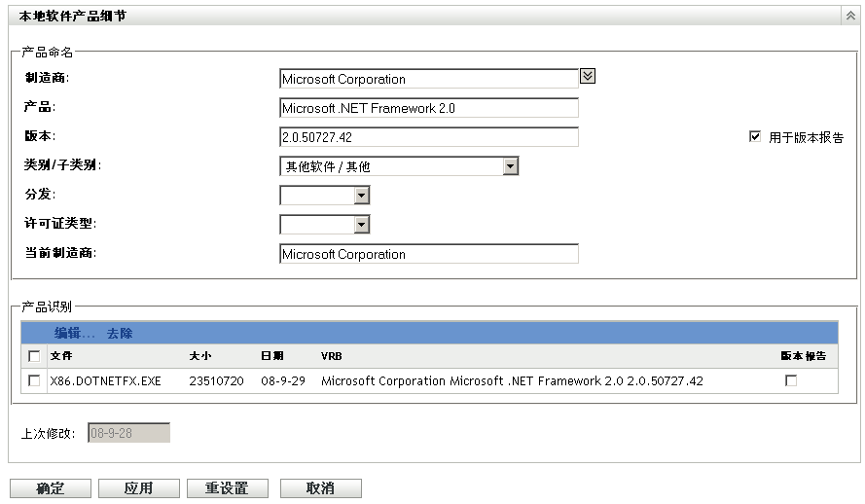The width and height of the screenshot is (865, 504).
Task: Click the size value 23510720
Action: coord(216,381)
